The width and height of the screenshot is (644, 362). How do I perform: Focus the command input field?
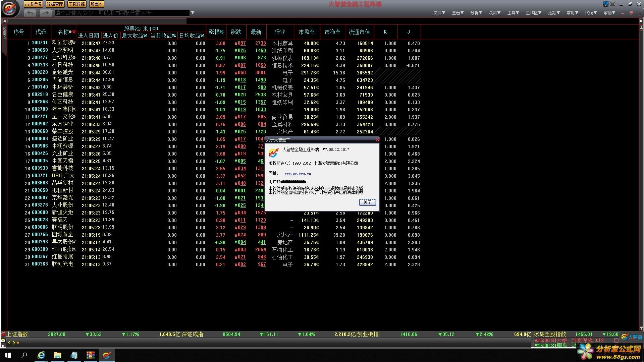coord(122,13)
